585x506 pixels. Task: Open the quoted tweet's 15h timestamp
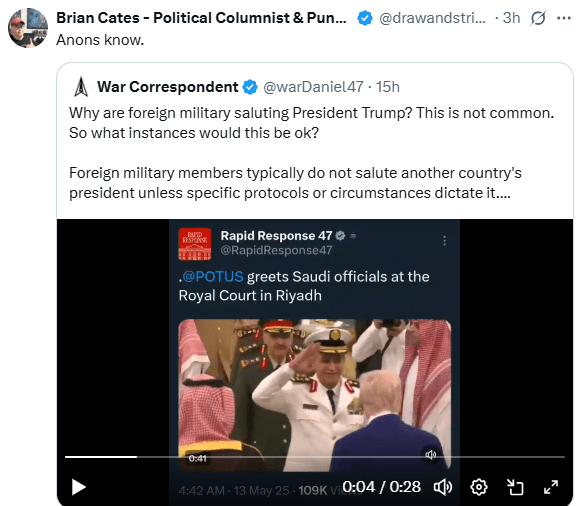[387, 87]
